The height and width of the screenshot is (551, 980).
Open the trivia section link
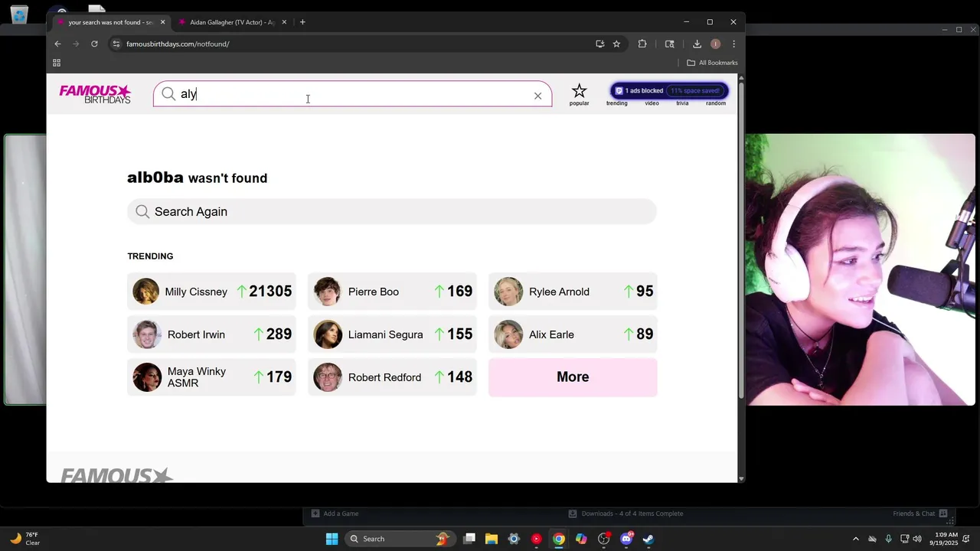tap(682, 103)
